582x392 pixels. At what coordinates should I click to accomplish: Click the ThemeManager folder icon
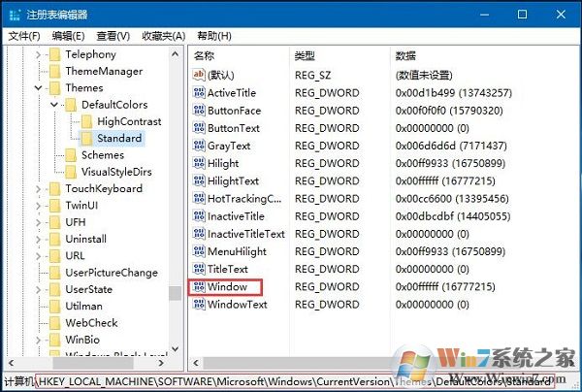coord(55,71)
